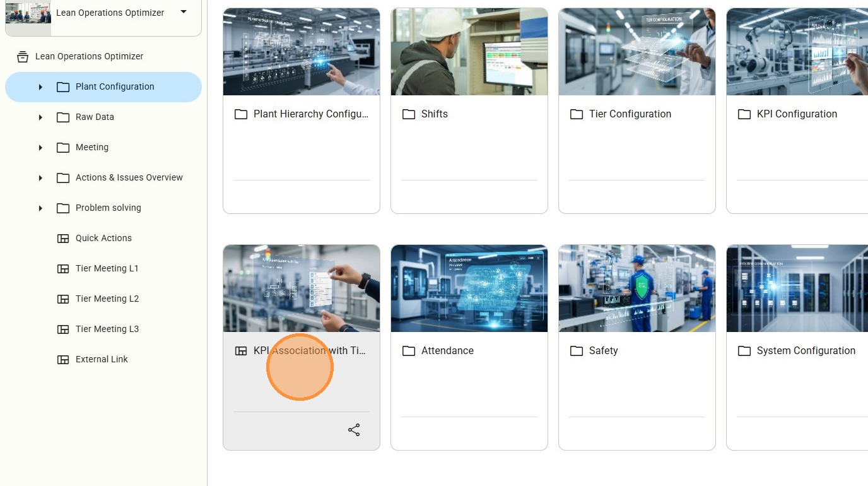Click the Tier Meeting L1 dashboard icon
868x486 pixels.
(63, 268)
